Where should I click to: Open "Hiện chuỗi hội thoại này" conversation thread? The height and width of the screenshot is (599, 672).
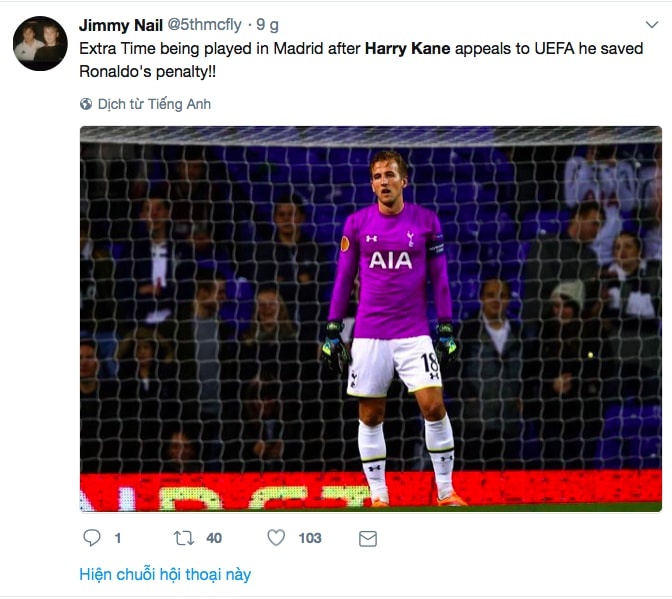165,574
